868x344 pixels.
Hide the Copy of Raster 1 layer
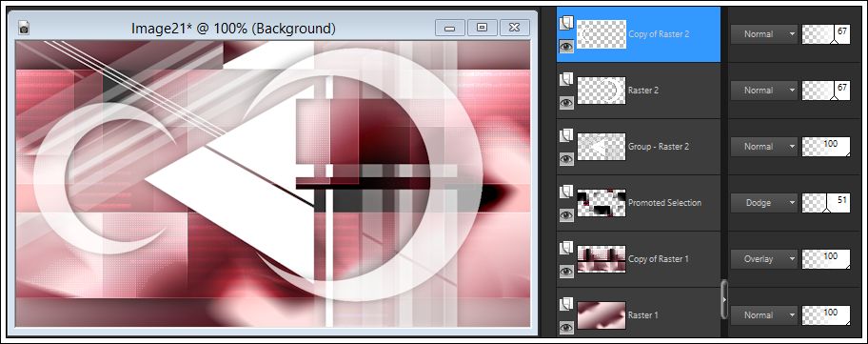565,272
